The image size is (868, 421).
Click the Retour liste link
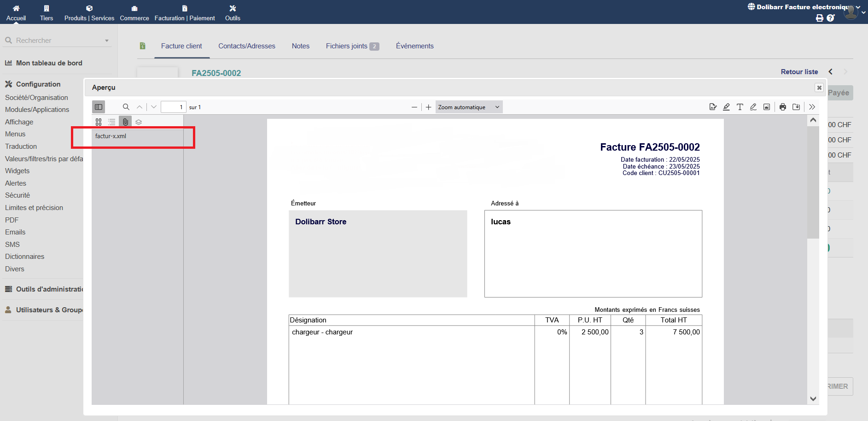click(799, 72)
